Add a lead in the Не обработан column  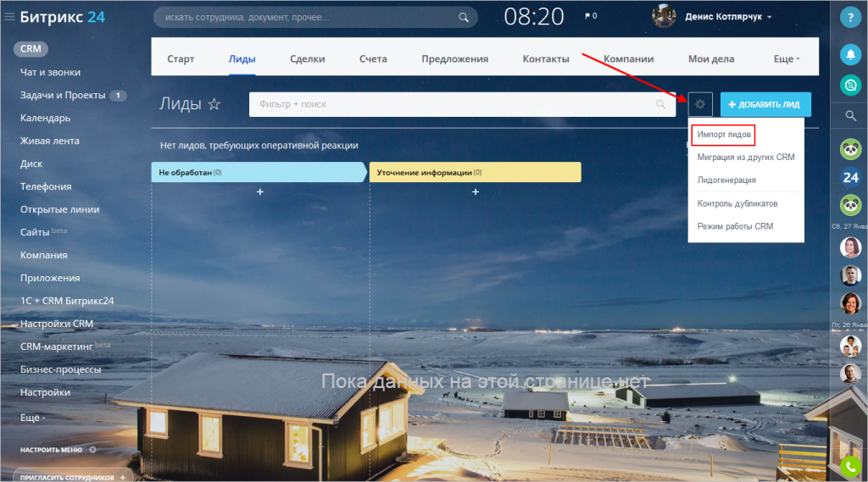(260, 192)
